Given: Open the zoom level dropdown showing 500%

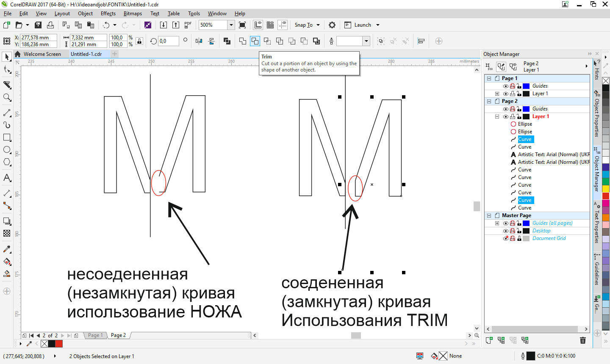Looking at the screenshot, I should 231,25.
